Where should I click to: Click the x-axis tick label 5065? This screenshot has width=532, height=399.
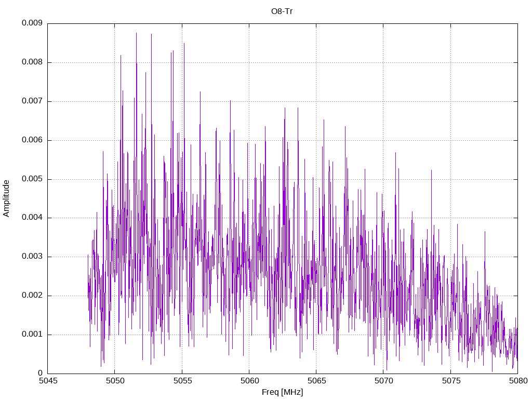pyautogui.click(x=316, y=381)
